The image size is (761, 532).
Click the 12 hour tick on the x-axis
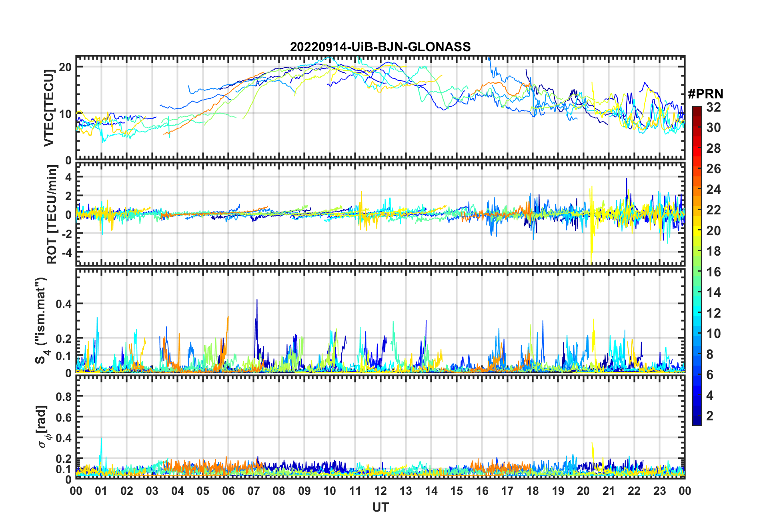[x=380, y=491]
